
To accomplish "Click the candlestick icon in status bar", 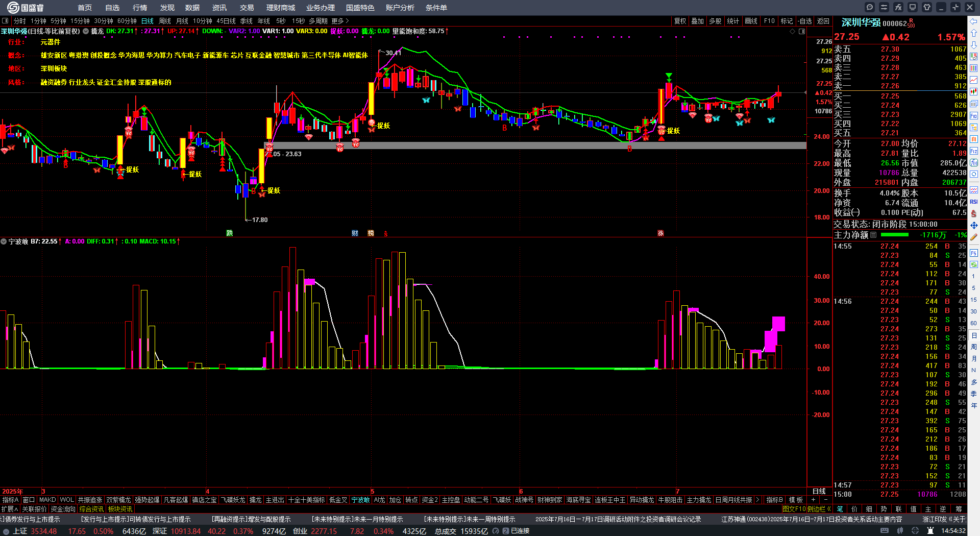I will pos(900,531).
